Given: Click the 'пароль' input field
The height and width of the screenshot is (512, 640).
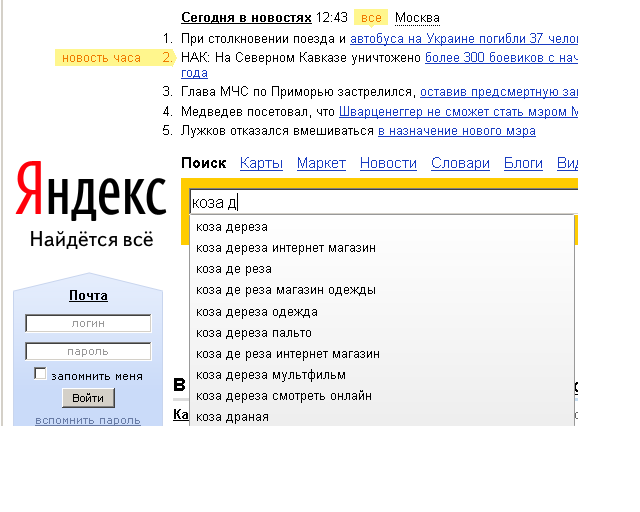Looking at the screenshot, I should (88, 352).
